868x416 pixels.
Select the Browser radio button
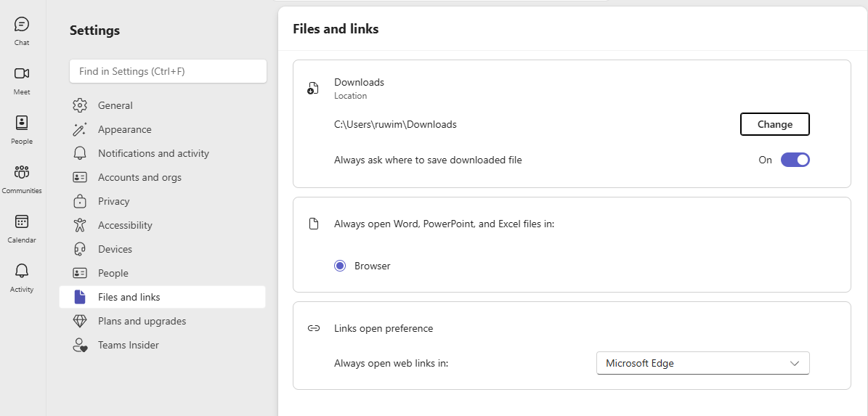(340, 266)
